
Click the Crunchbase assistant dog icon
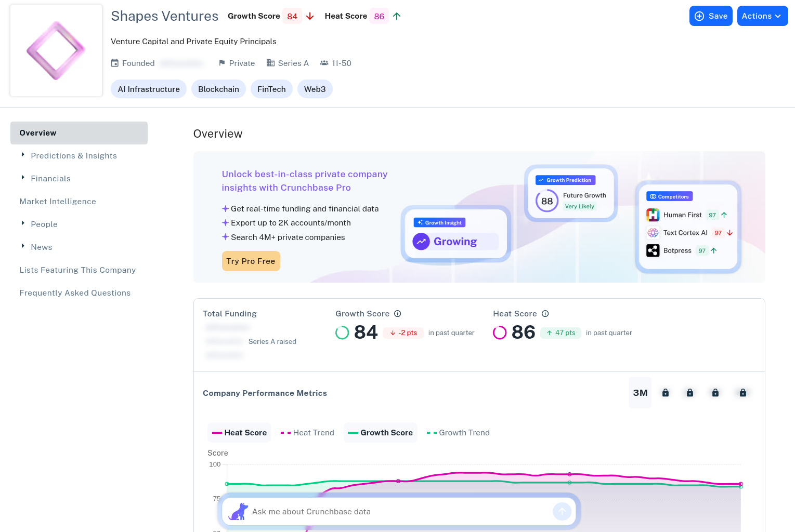coord(239,512)
